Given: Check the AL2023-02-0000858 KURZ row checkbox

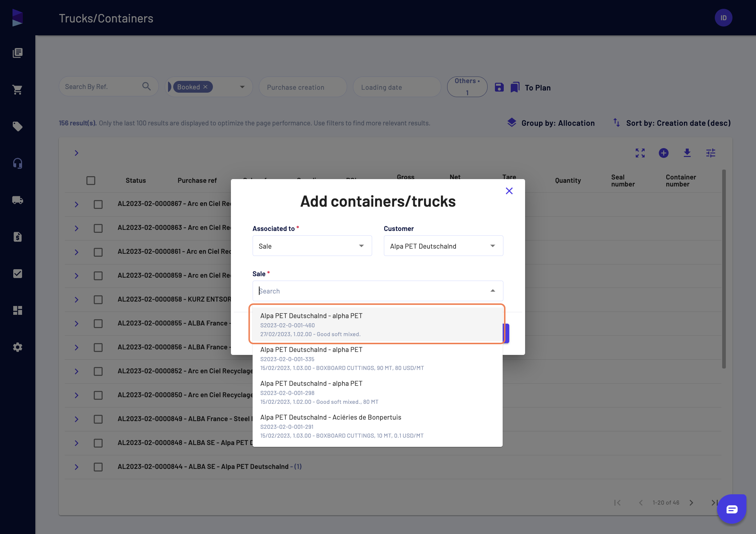Looking at the screenshot, I should [98, 300].
